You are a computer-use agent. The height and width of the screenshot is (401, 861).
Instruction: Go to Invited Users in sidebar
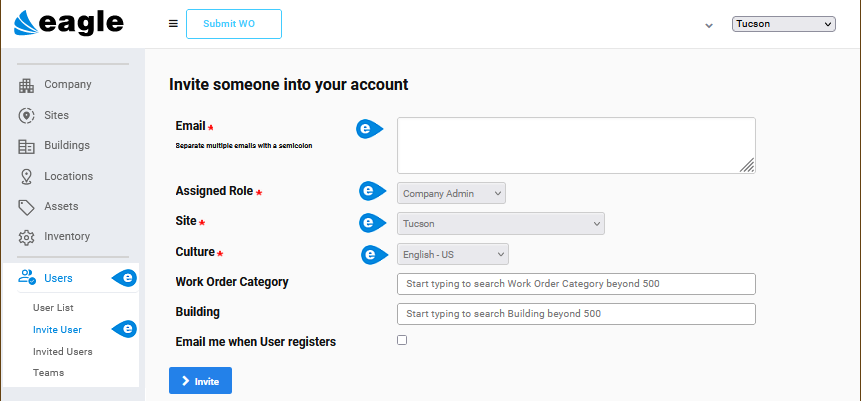tap(62, 351)
